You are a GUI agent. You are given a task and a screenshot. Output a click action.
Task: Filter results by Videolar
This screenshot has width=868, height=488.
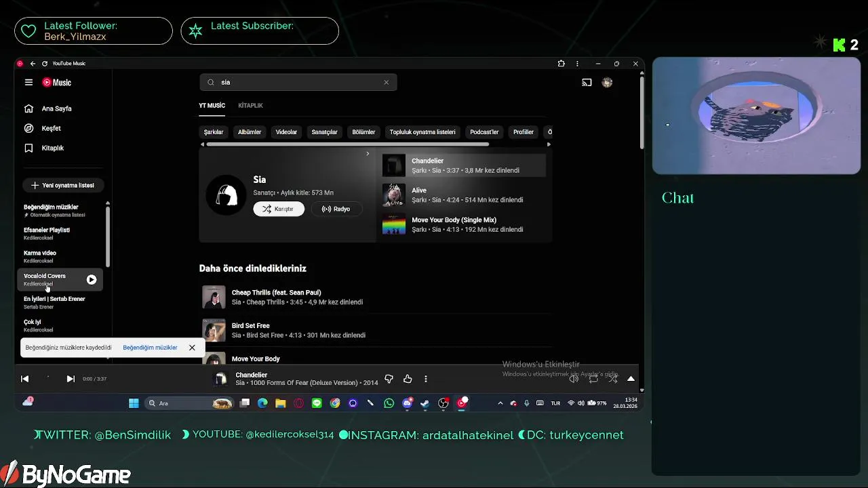pos(286,132)
